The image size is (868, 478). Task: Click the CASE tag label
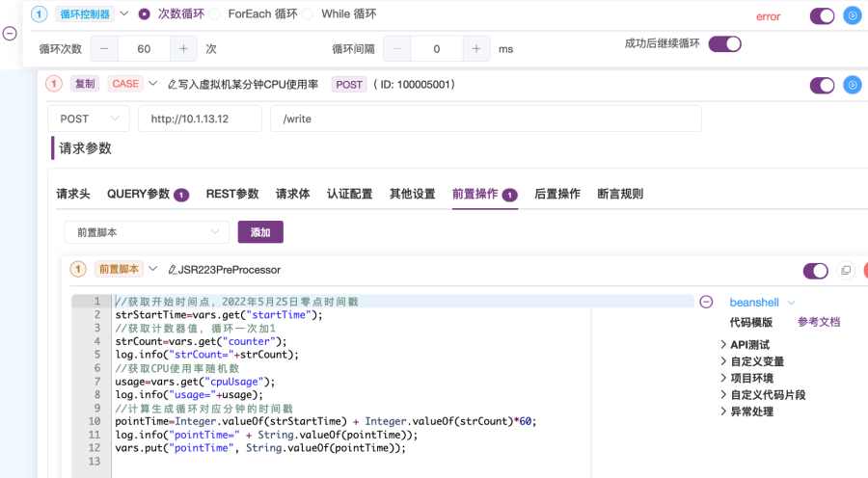click(x=125, y=84)
